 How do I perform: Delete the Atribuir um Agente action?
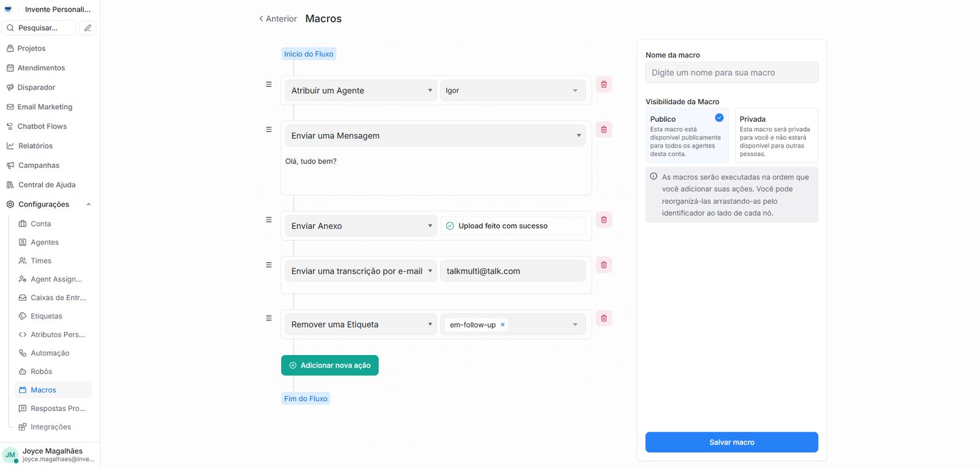pos(604,84)
